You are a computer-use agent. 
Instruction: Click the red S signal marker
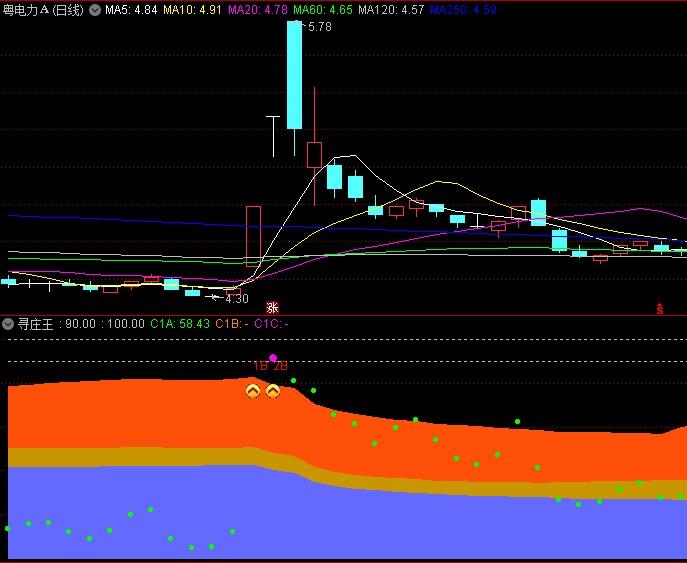659,308
